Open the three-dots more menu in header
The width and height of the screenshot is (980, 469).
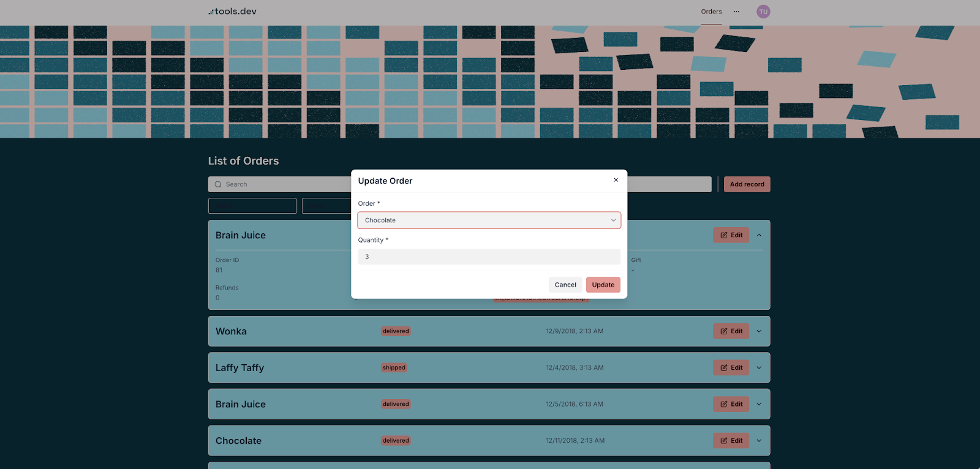coord(736,12)
